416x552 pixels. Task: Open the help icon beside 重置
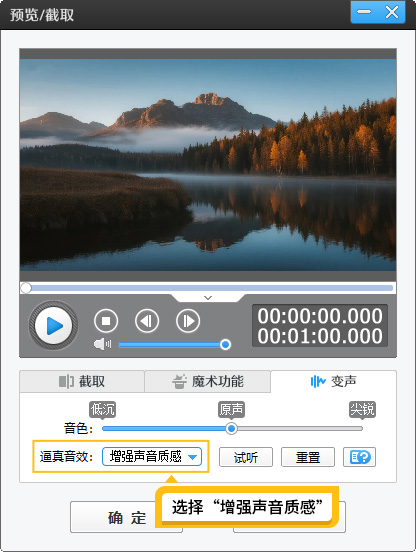(359, 457)
